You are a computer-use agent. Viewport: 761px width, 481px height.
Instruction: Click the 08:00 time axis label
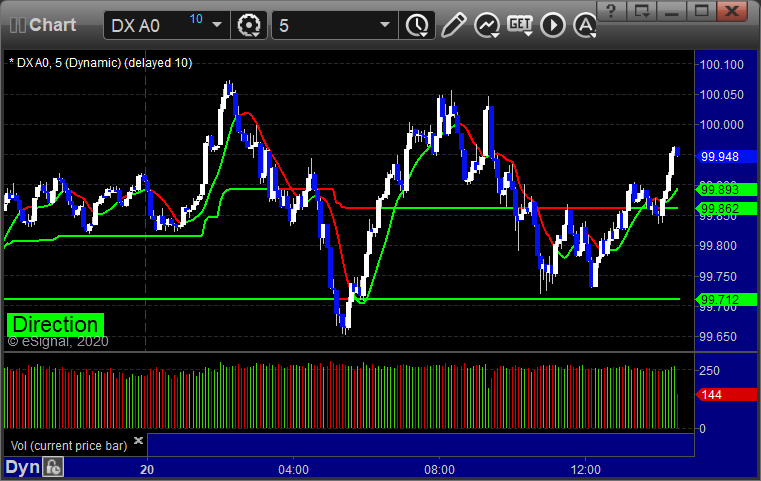pos(439,469)
